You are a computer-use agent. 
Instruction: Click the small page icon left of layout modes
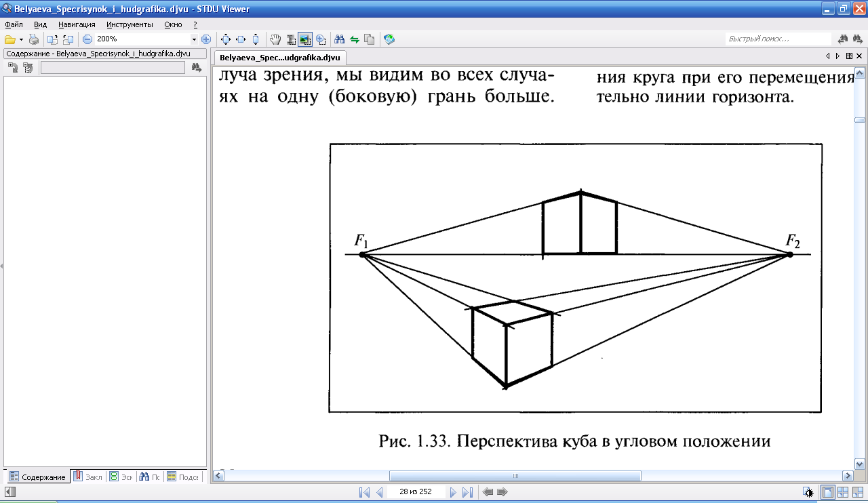point(808,492)
